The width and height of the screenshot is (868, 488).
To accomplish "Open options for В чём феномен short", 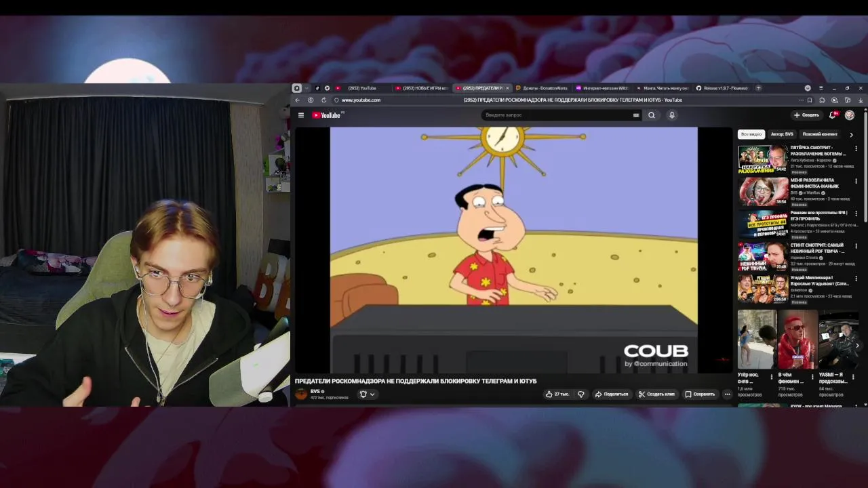I will click(x=812, y=375).
